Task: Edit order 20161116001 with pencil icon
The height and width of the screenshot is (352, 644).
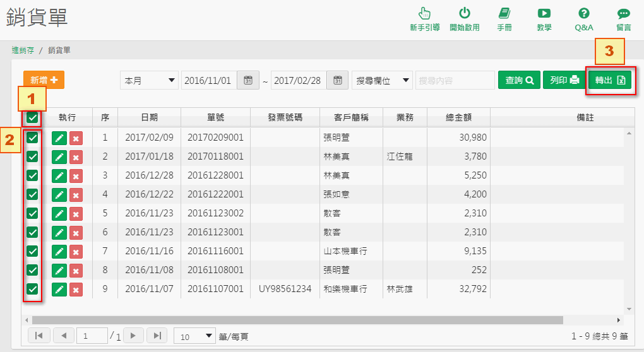Action: tap(59, 252)
